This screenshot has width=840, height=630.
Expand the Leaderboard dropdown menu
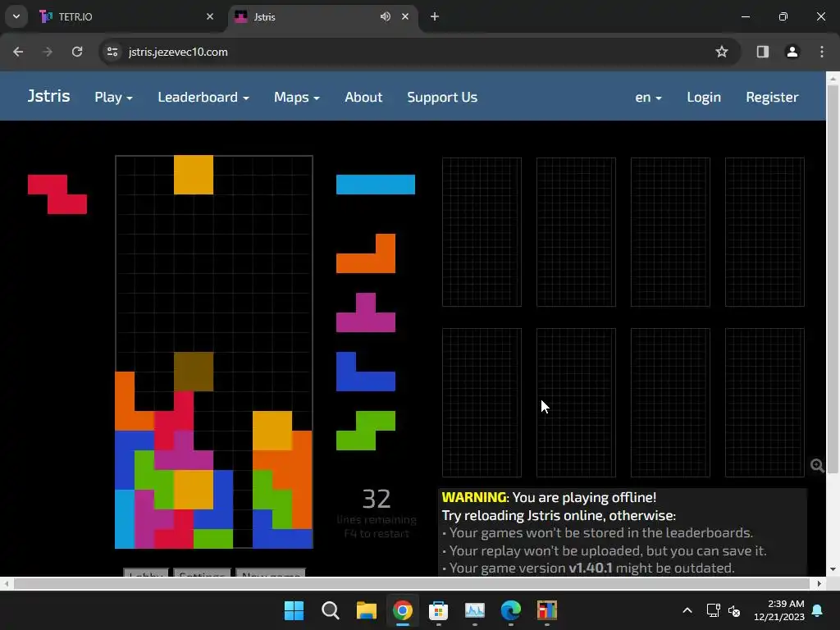(203, 97)
